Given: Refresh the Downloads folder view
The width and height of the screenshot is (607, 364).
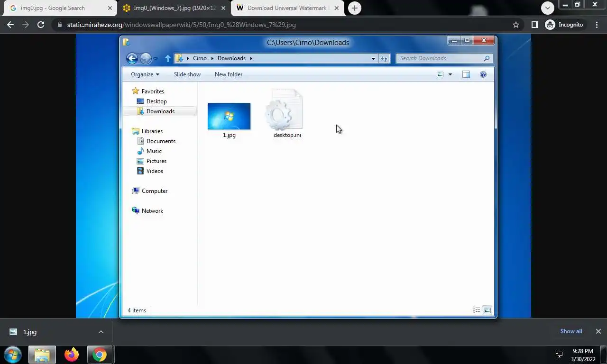Looking at the screenshot, I should 384,58.
